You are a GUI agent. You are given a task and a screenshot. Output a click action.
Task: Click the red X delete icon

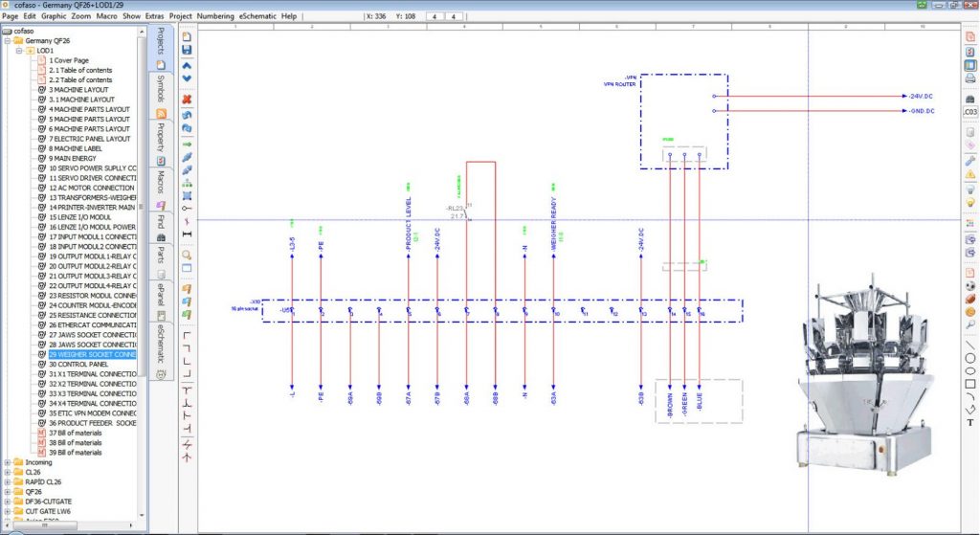click(187, 99)
